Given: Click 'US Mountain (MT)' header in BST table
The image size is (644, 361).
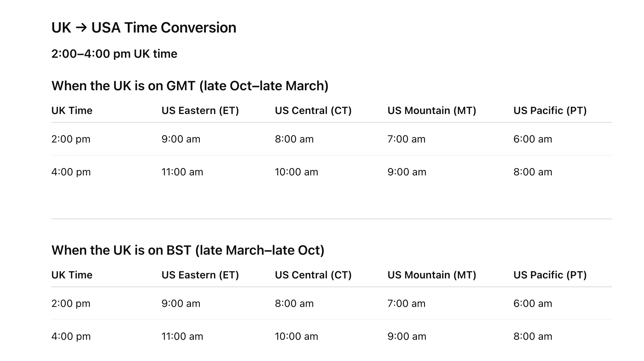Looking at the screenshot, I should coord(432,275).
